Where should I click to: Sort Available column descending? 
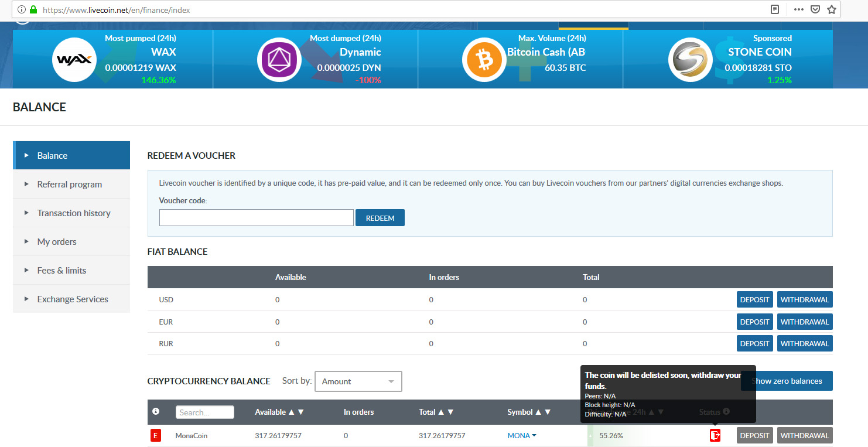pyautogui.click(x=301, y=412)
